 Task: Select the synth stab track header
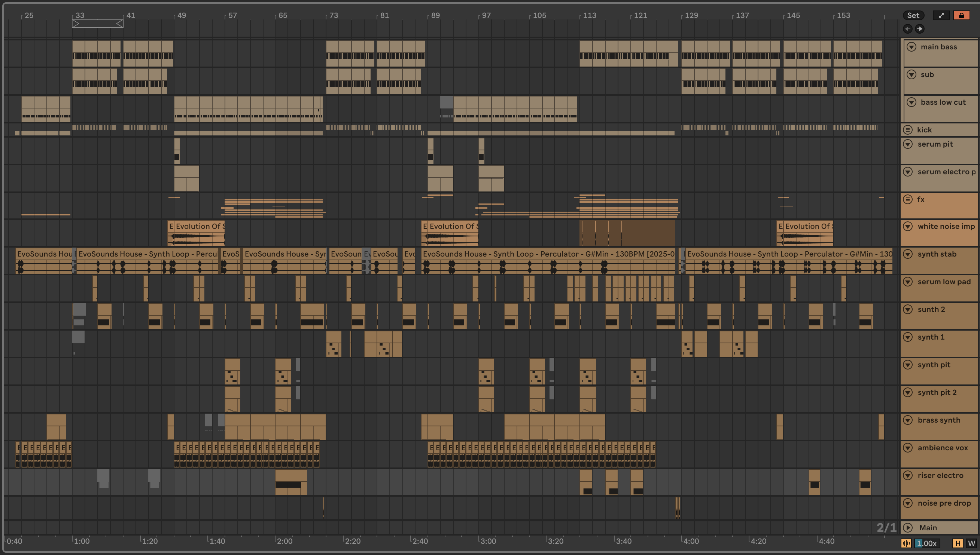[937, 254]
